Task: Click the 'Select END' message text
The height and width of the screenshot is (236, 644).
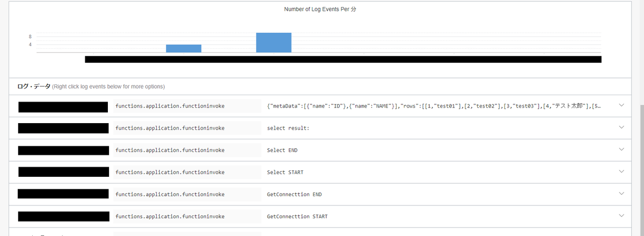Action: (282, 151)
